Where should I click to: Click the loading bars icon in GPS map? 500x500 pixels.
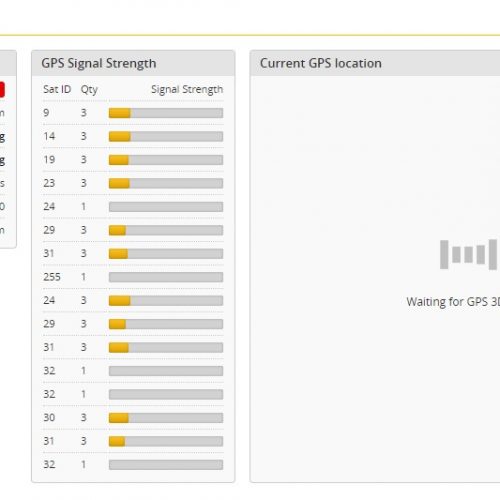click(469, 254)
